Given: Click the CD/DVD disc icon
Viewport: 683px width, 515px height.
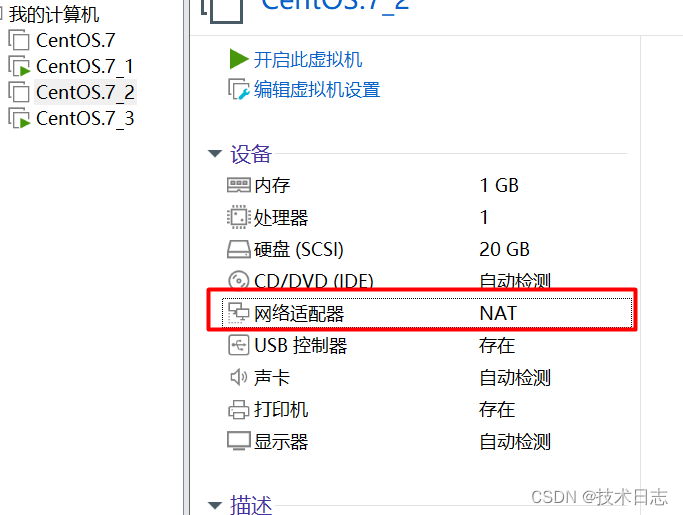Looking at the screenshot, I should coord(239,280).
